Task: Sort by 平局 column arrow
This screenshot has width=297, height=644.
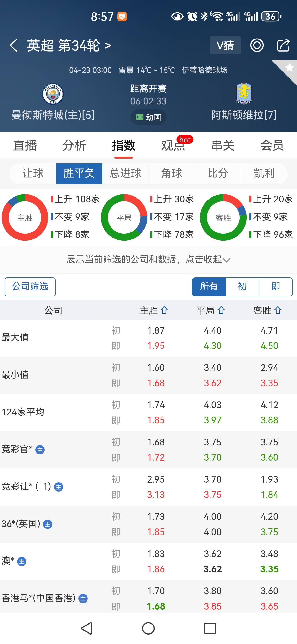Action: (221, 310)
